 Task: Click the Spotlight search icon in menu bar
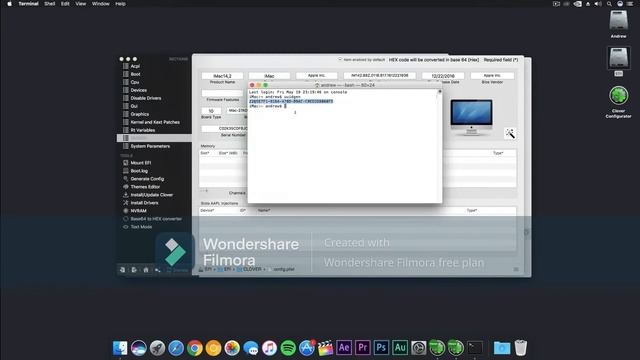tap(609, 4)
